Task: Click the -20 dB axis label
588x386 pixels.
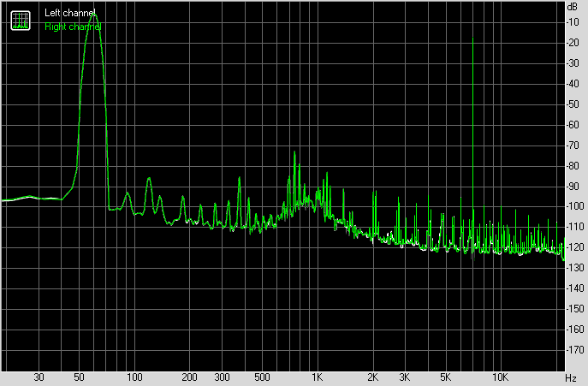Action: tap(573, 43)
